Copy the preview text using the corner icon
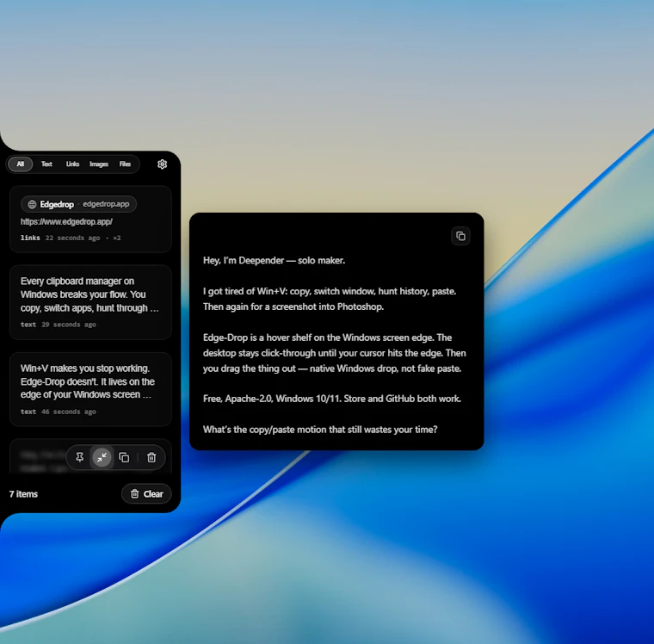 pyautogui.click(x=460, y=236)
